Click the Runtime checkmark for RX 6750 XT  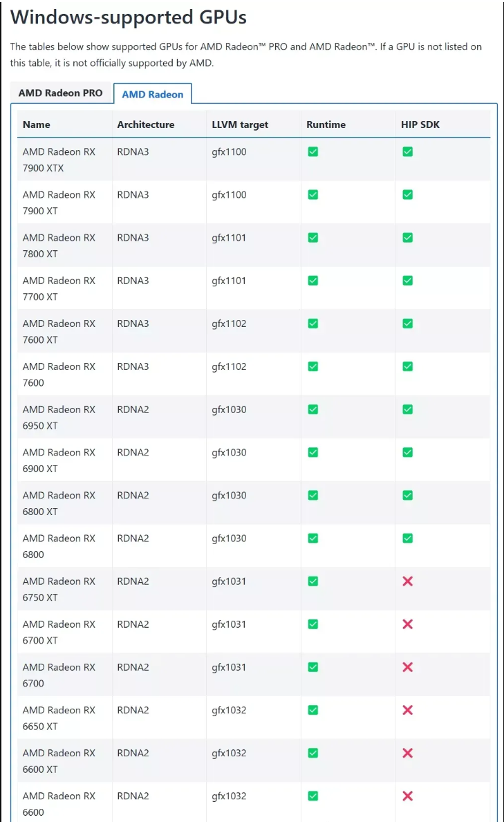313,581
